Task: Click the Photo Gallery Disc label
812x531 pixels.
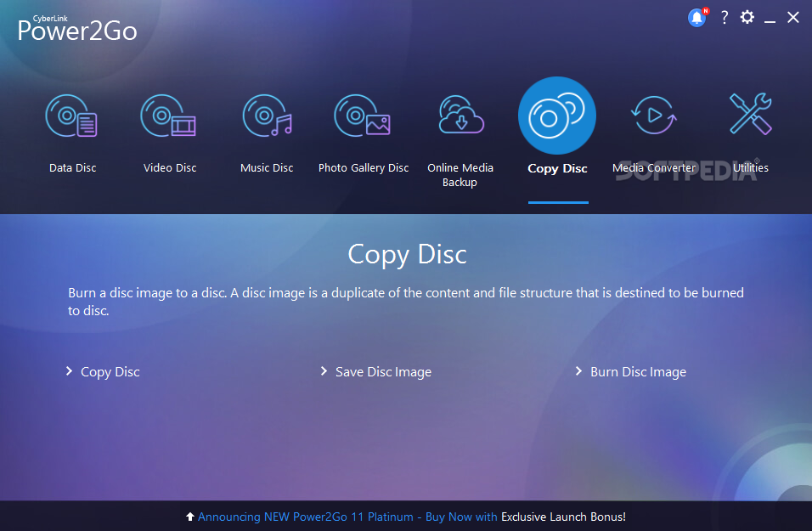Action: [x=364, y=168]
